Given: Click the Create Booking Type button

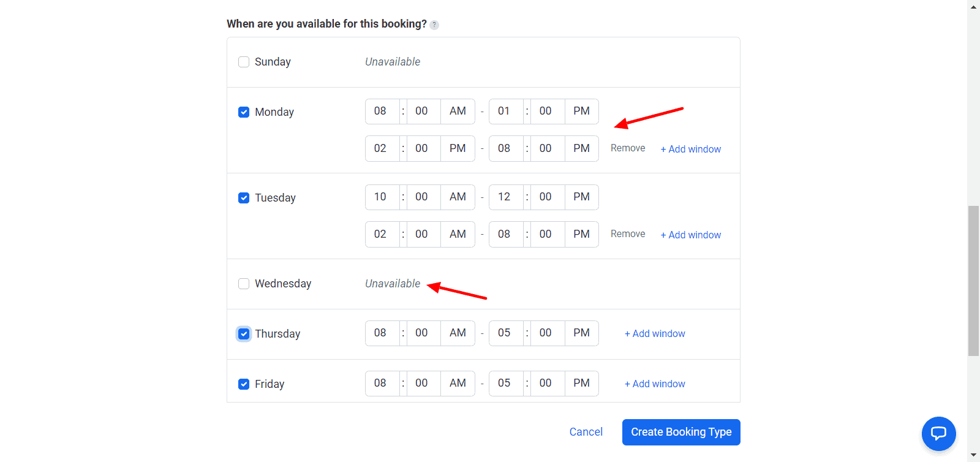Looking at the screenshot, I should pyautogui.click(x=681, y=432).
